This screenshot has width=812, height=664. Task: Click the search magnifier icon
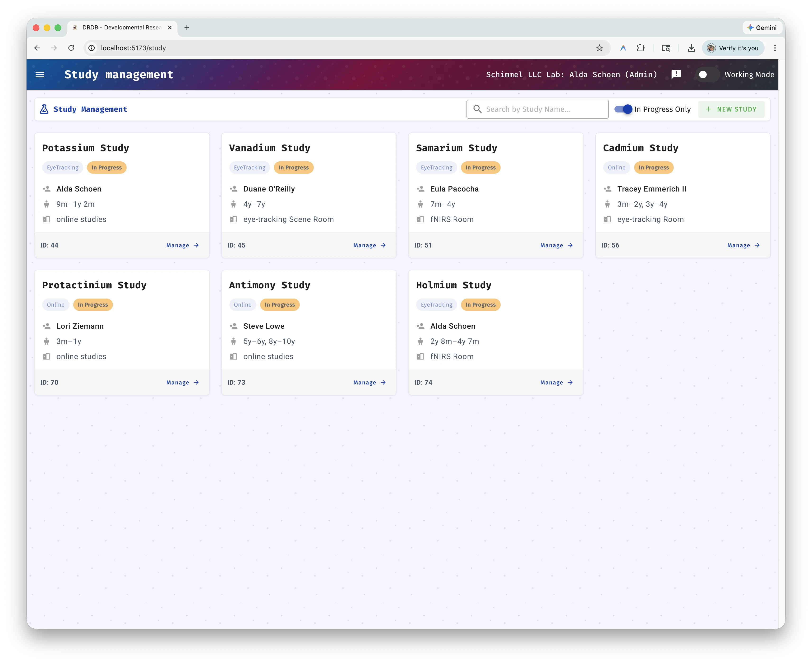click(x=477, y=109)
